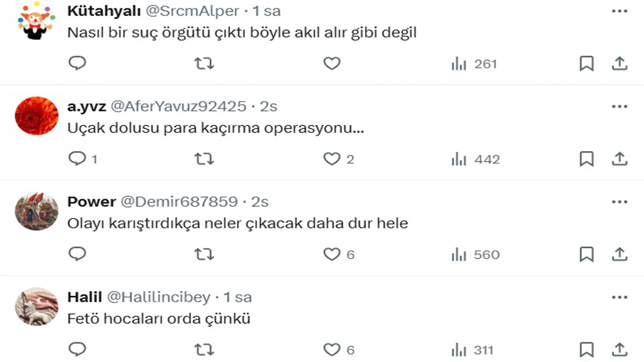Retweet Power's post
The image size is (644, 362).
204,254
